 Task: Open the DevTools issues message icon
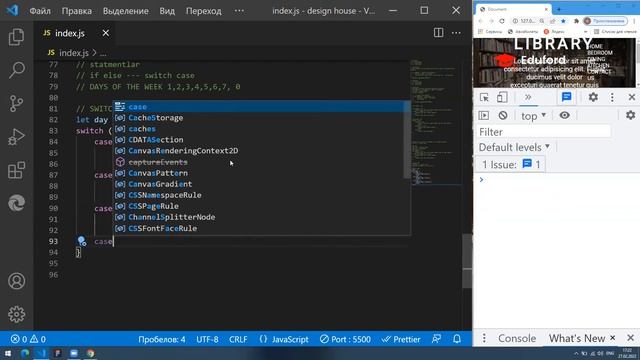pos(567,97)
